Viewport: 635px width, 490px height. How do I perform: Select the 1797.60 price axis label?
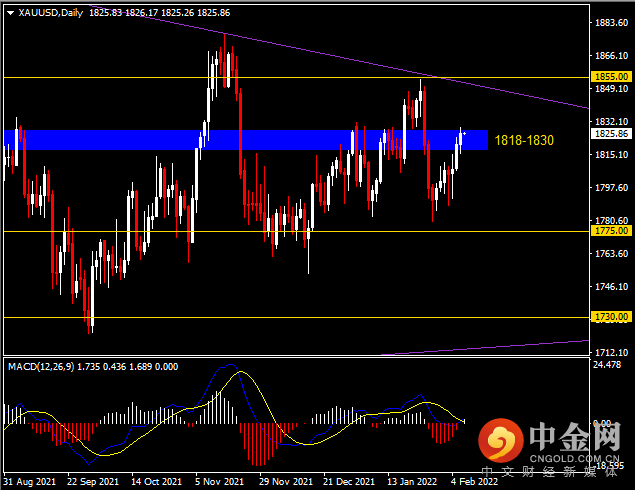(x=612, y=187)
